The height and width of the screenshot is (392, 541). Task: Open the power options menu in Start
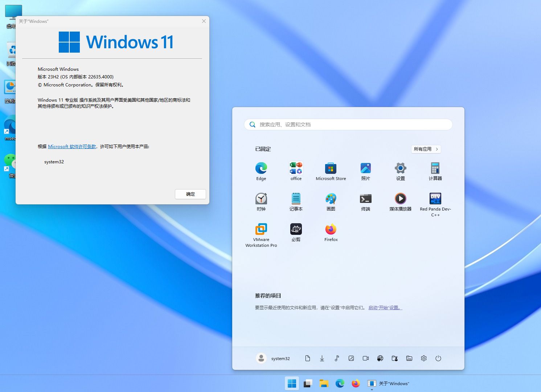438,358
